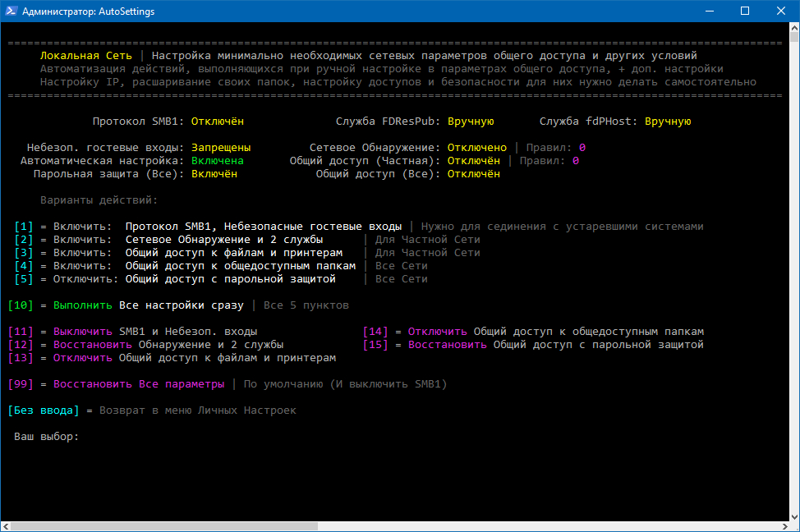The image size is (800, 532).
Task: Click the 'Все 5 пунктов' note
Action: [306, 305]
